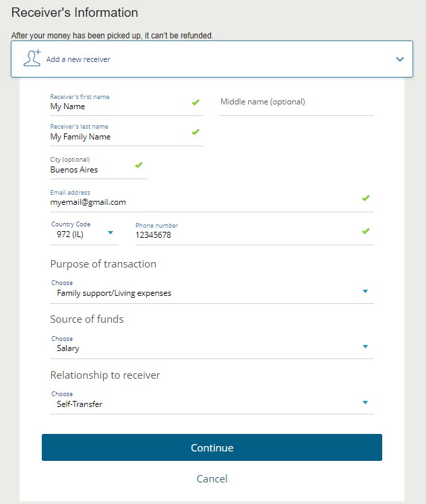Viewport: 426px width, 504px height.
Task: Click green checkmark beside first name
Action: (x=195, y=102)
